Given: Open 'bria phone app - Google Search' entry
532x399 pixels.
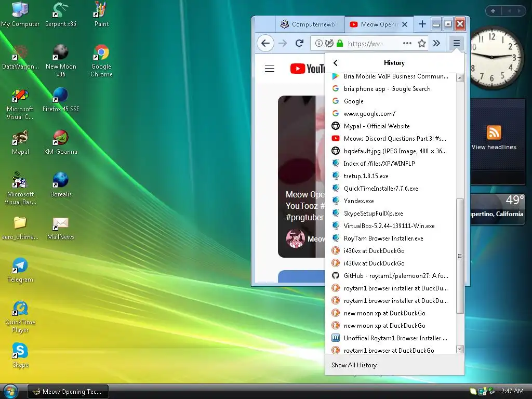Looking at the screenshot, I should (391, 88).
